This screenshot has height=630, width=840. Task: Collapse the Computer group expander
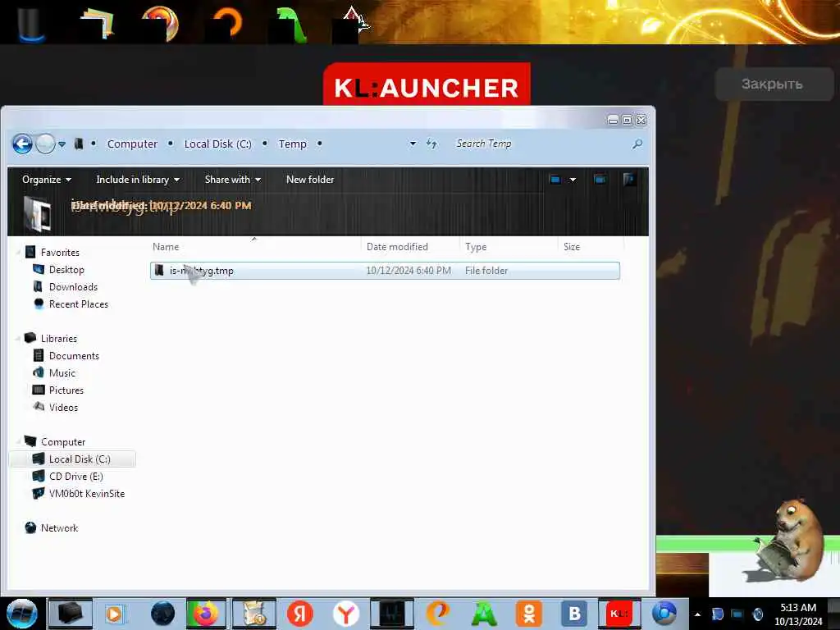click(x=18, y=442)
